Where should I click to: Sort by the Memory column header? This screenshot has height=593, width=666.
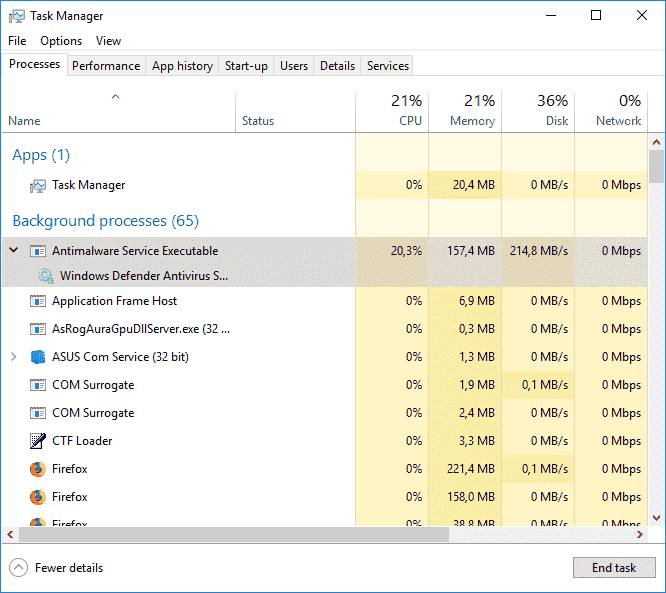coord(465,112)
